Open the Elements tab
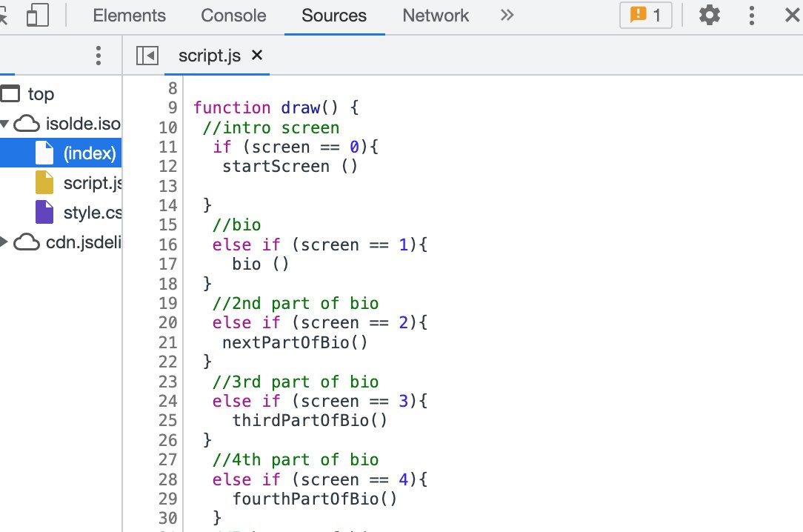This screenshot has width=803, height=532. 129,16
